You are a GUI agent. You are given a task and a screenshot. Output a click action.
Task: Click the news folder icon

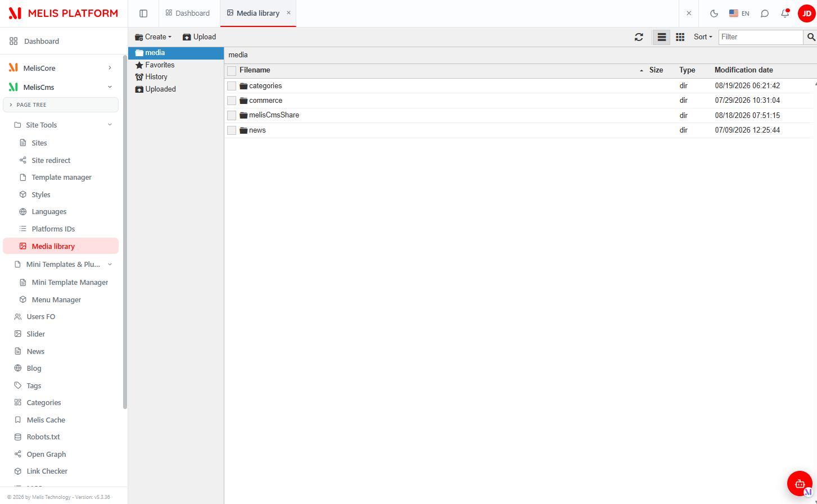[243, 130]
